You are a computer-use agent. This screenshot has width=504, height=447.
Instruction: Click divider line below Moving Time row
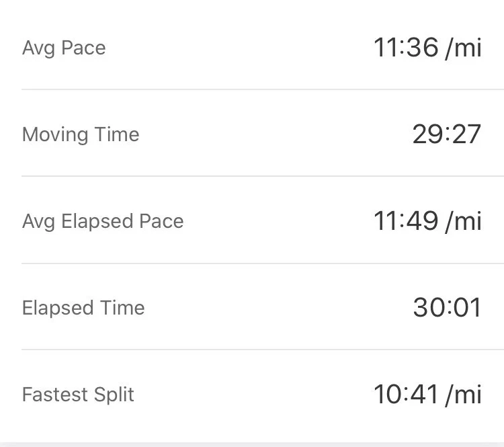(262, 176)
